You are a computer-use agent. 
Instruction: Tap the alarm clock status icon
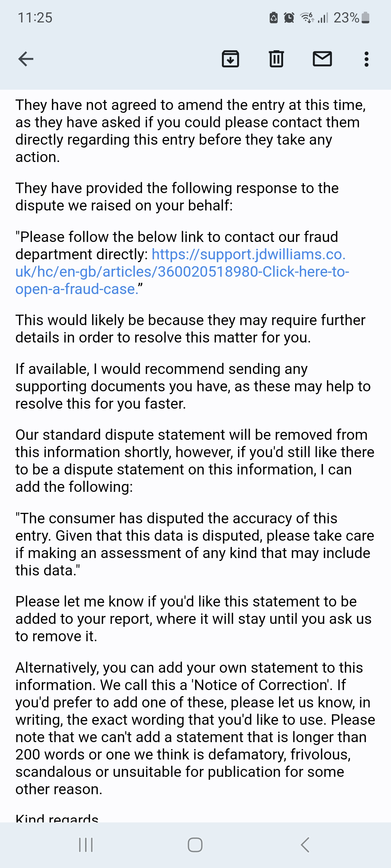[x=289, y=18]
